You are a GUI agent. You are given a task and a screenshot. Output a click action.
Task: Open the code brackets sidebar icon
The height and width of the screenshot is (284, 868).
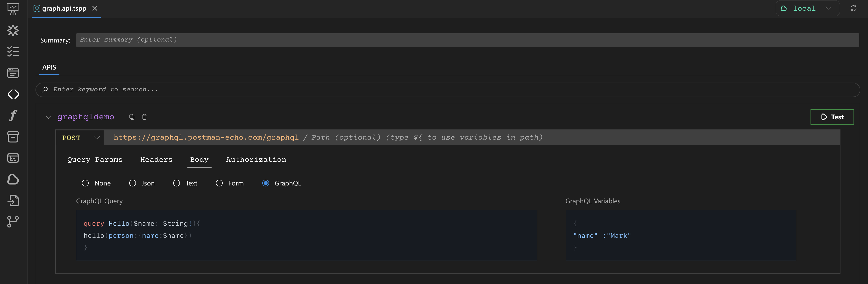click(13, 94)
